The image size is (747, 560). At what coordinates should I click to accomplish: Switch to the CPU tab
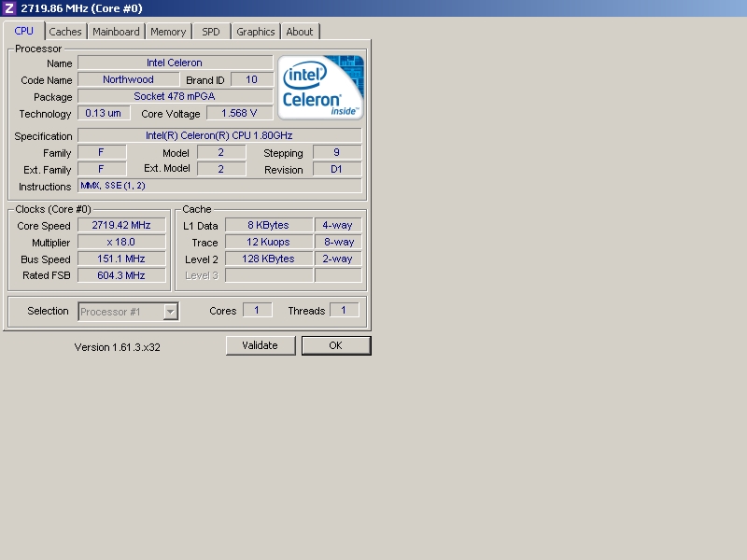[24, 31]
